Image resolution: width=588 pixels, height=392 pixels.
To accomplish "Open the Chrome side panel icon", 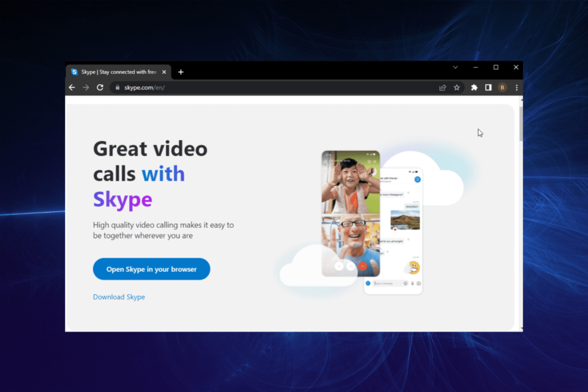I will click(x=488, y=87).
